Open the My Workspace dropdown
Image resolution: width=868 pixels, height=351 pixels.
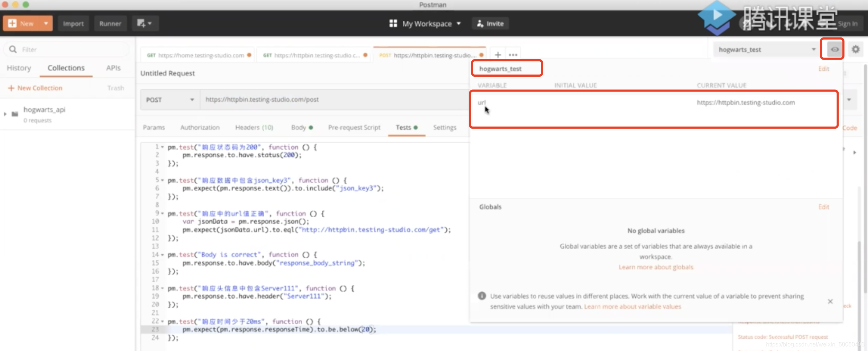point(431,24)
